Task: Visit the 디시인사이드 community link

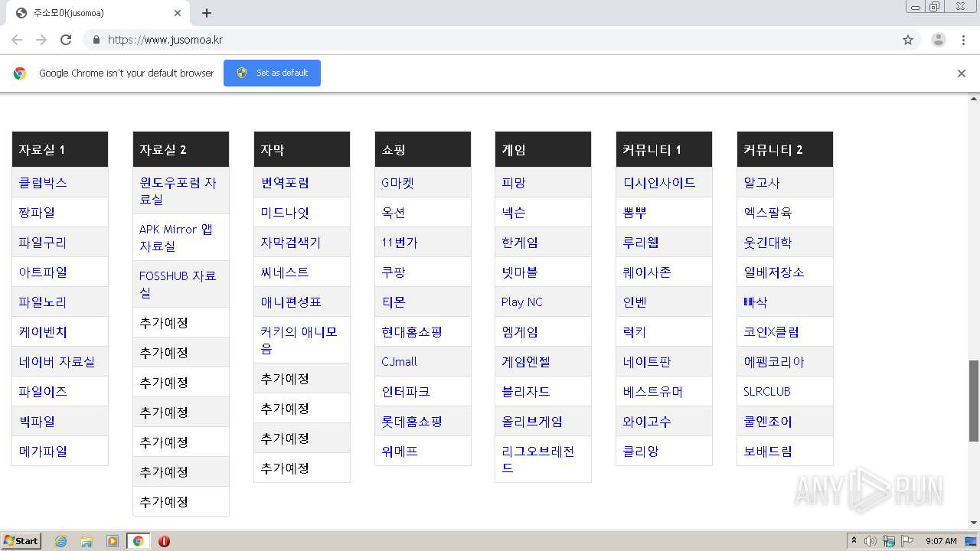Action: pos(659,183)
